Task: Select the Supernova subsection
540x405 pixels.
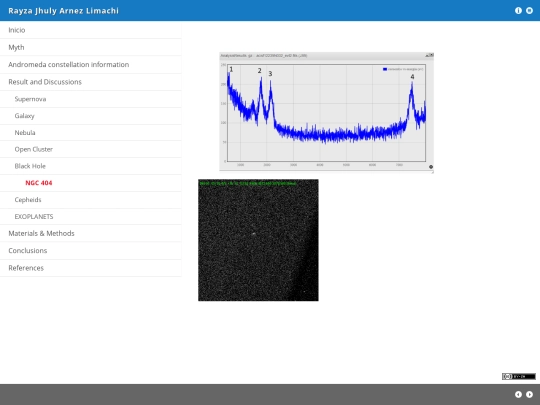Action: [x=91, y=99]
